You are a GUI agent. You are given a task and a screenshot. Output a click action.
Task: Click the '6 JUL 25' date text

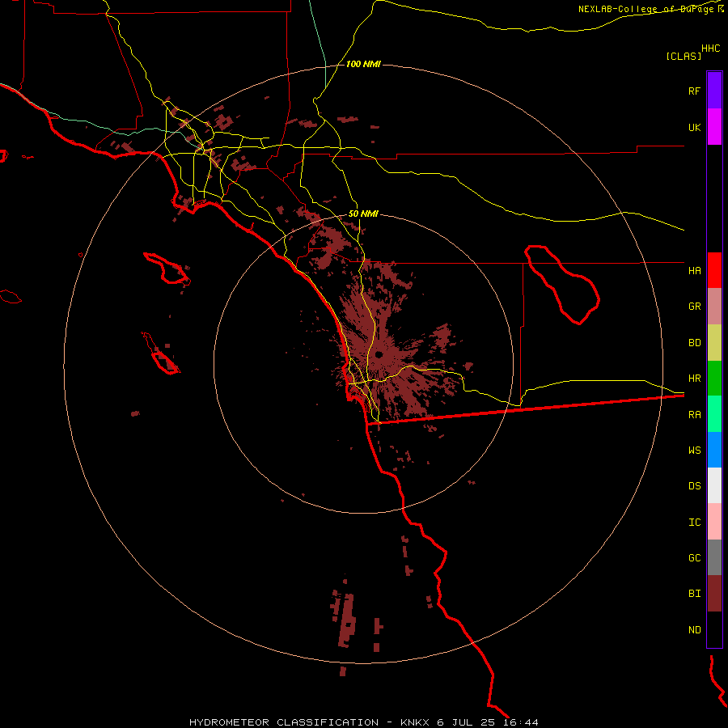click(x=467, y=722)
